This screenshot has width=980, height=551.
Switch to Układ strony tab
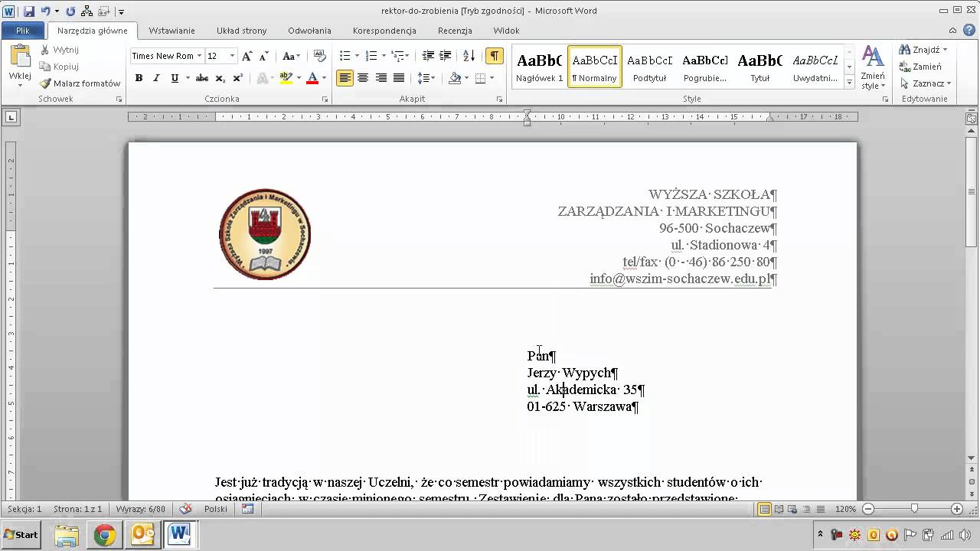[x=242, y=31]
